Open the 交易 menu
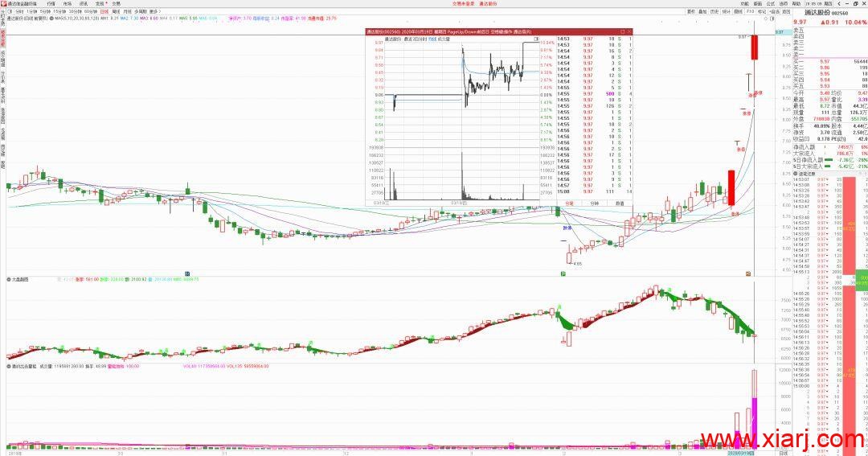 pyautogui.click(x=116, y=3)
